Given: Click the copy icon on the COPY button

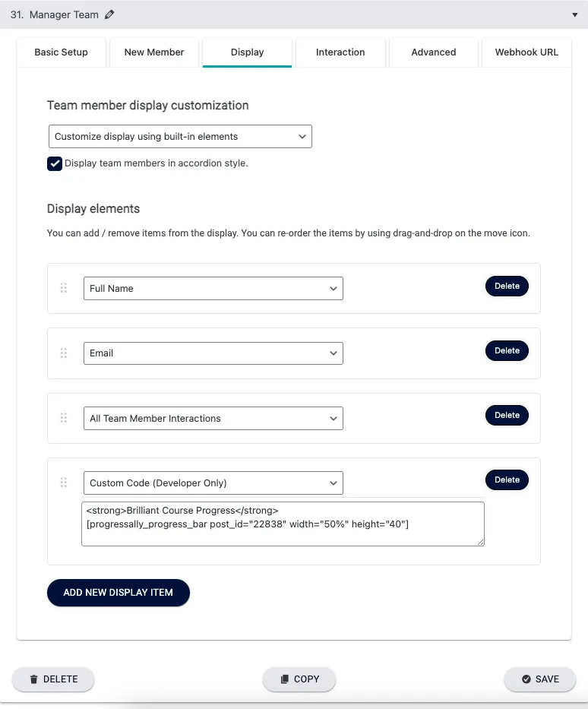Looking at the screenshot, I should coord(284,679).
